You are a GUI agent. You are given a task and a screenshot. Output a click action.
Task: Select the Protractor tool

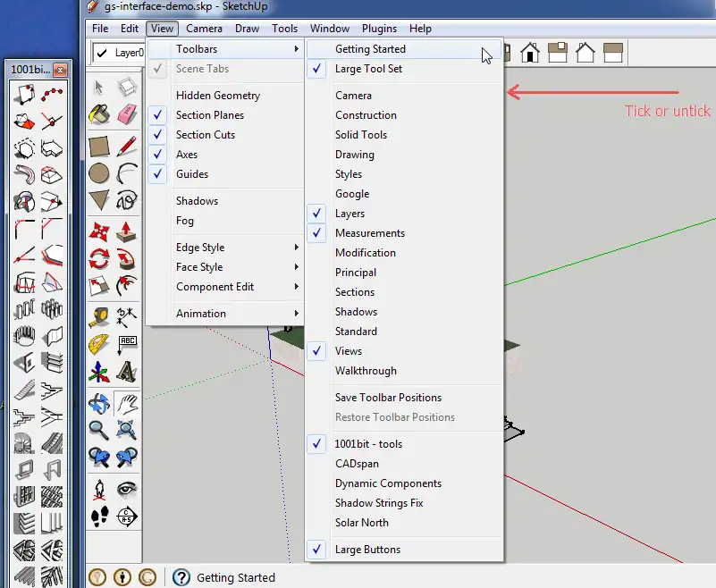(x=99, y=344)
